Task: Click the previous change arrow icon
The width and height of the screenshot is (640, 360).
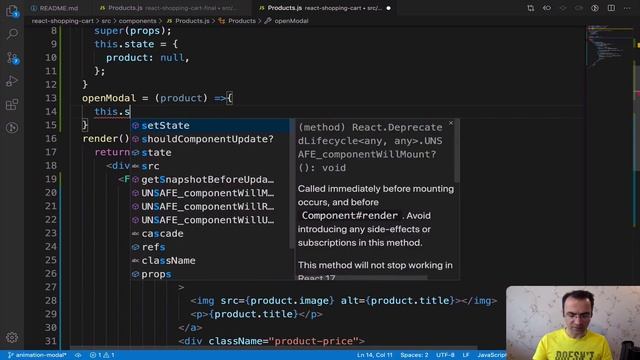Action: coord(563,8)
